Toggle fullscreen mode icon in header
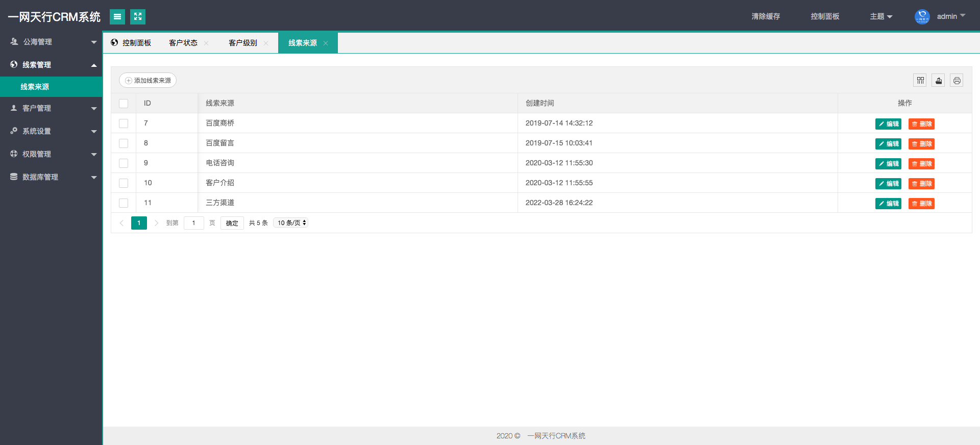The image size is (980, 445). [138, 17]
